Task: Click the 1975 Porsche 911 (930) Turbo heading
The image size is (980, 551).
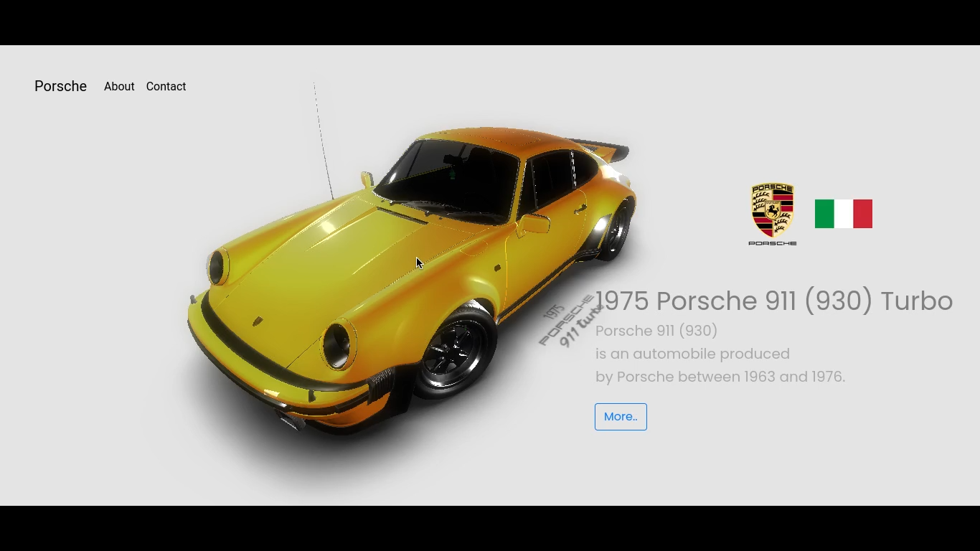Action: [774, 301]
